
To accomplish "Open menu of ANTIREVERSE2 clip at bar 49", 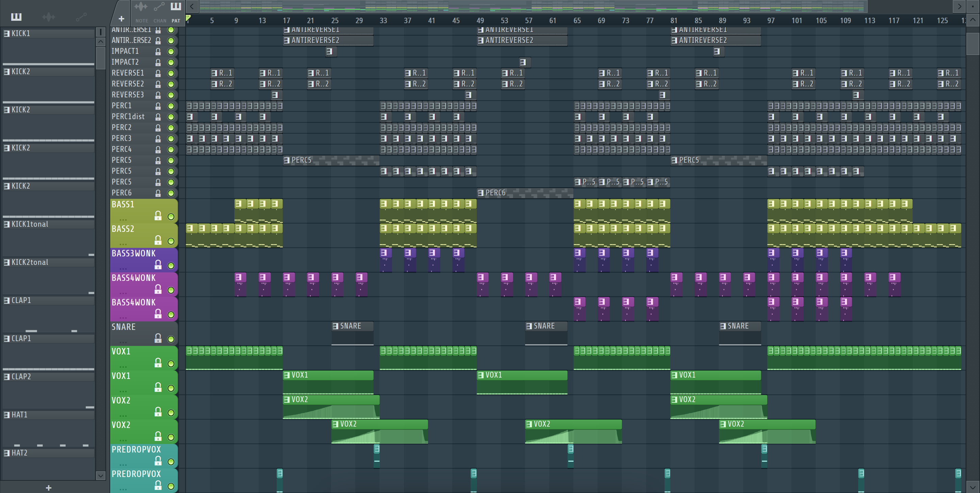I will tap(480, 41).
